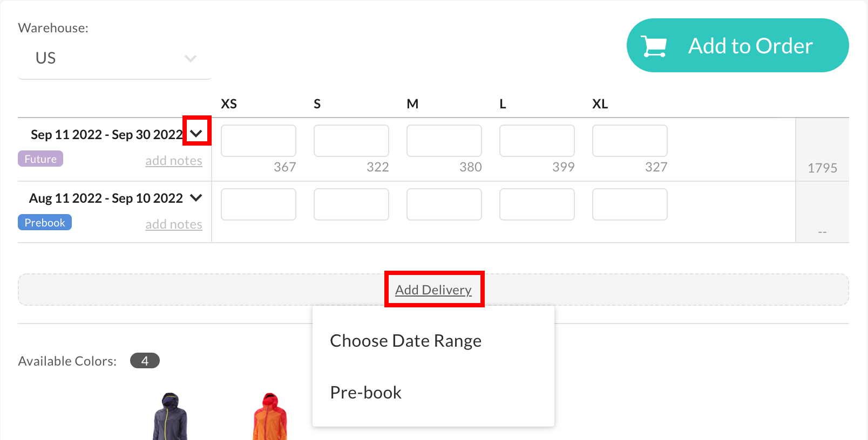Click the XS column header label
Image resolution: width=868 pixels, height=440 pixels.
(x=229, y=104)
